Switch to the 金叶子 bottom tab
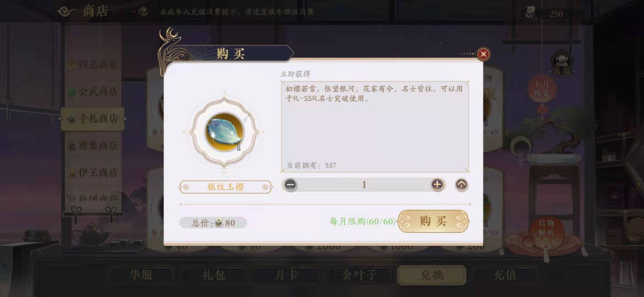Image resolution: width=644 pixels, height=297 pixels. (359, 275)
